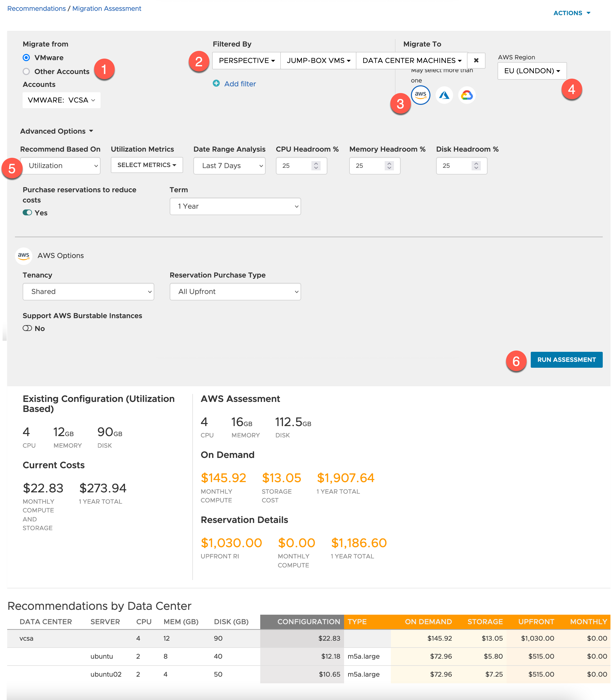
Task: Select Azure as migration target
Action: tap(444, 95)
